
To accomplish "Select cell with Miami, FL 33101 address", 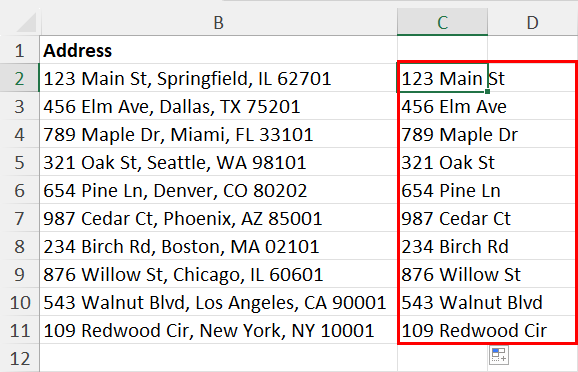I will point(218,134).
